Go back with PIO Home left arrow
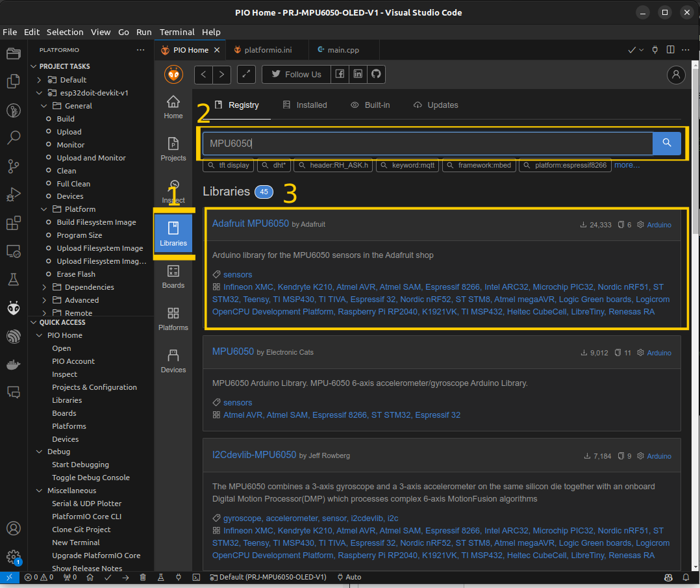 204,74
